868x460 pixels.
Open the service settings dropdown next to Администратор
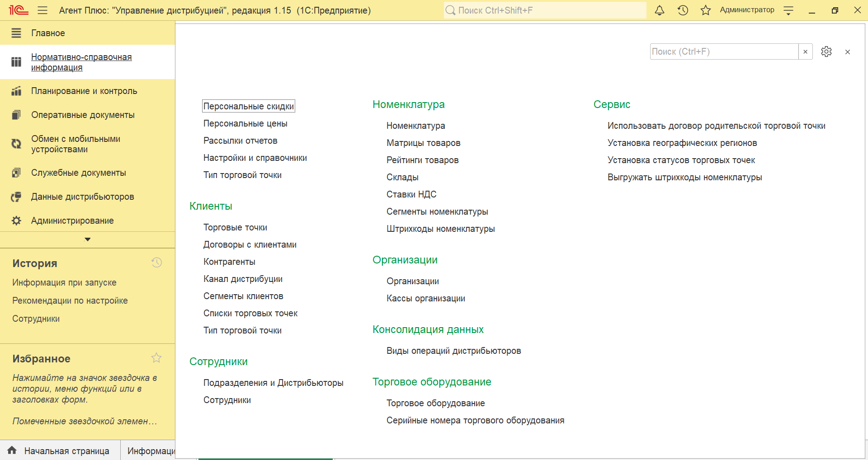(788, 11)
